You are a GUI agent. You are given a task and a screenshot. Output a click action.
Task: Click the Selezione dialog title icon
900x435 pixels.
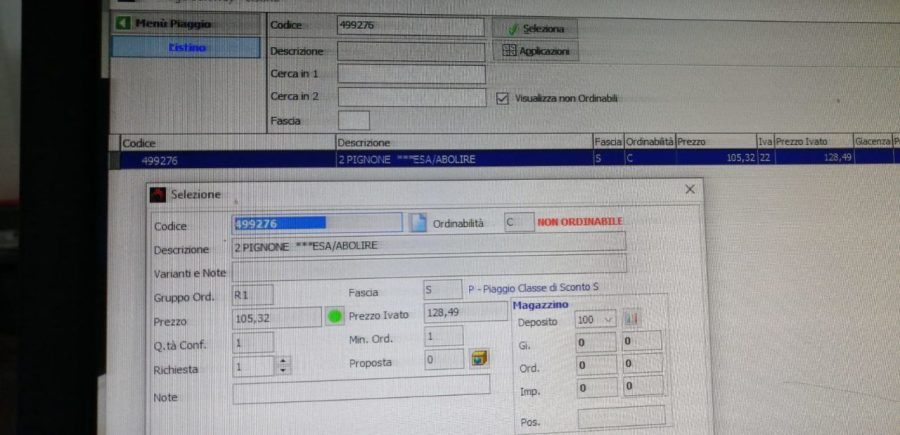(158, 194)
